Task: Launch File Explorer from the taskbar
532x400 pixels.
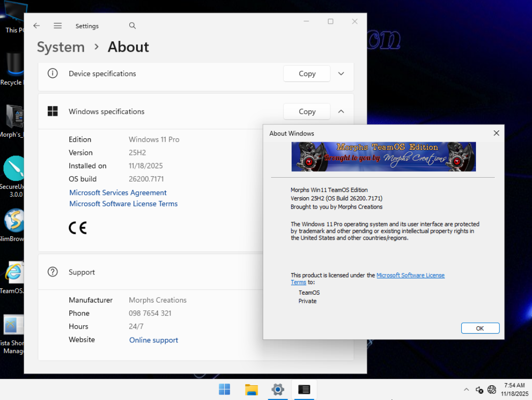Action: coord(251,390)
